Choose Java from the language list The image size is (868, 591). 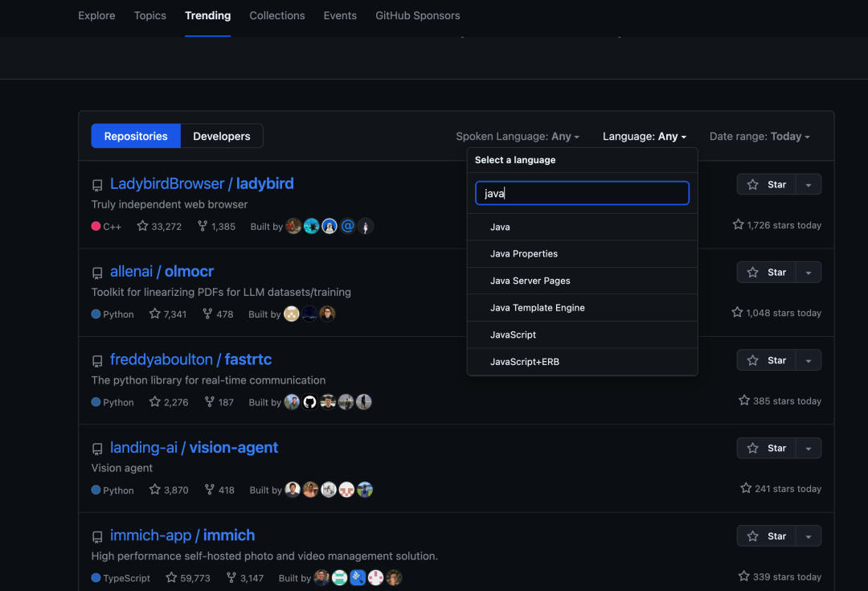tap(582, 227)
